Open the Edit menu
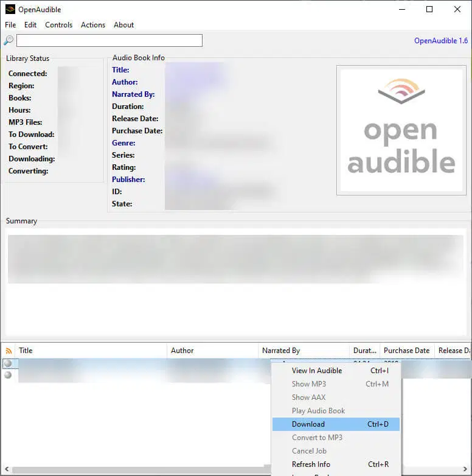472x476 pixels. coord(30,25)
